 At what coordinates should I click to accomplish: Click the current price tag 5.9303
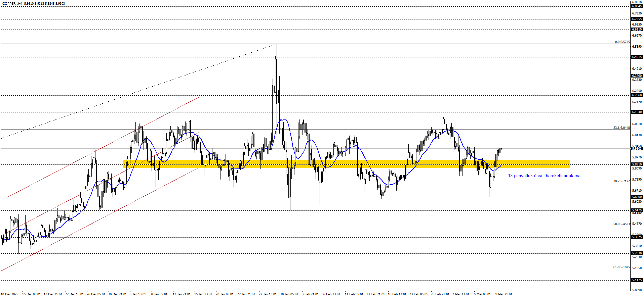click(637, 148)
